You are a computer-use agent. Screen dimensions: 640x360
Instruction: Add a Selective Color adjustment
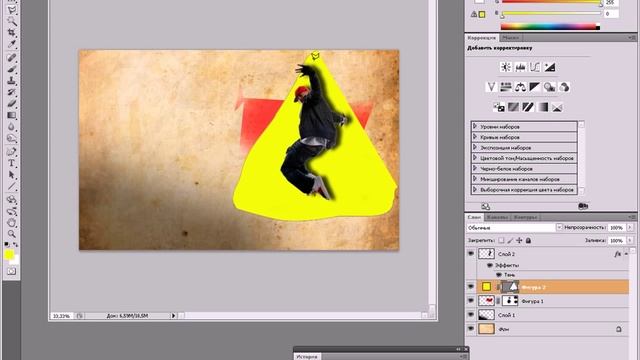558,107
